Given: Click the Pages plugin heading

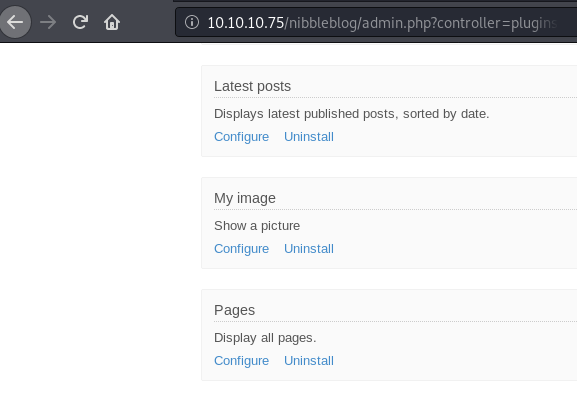Looking at the screenshot, I should tap(234, 310).
